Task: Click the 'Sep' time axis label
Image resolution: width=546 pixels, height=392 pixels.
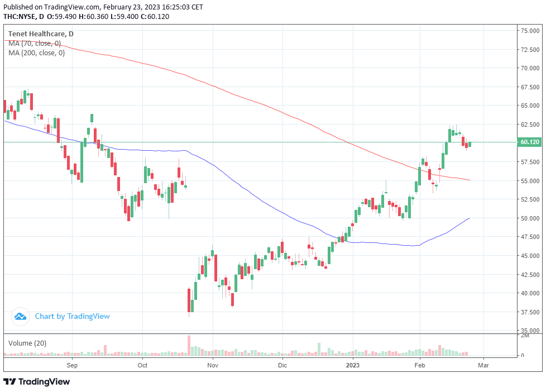Action: pos(72,365)
